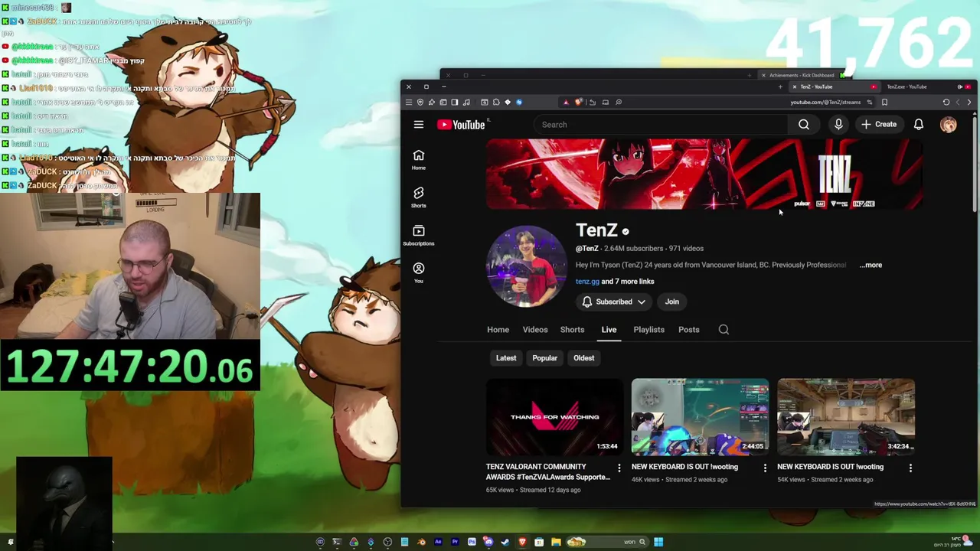Click the '@TenZ' channel handle
This screenshot has width=980, height=551.
[x=586, y=248]
